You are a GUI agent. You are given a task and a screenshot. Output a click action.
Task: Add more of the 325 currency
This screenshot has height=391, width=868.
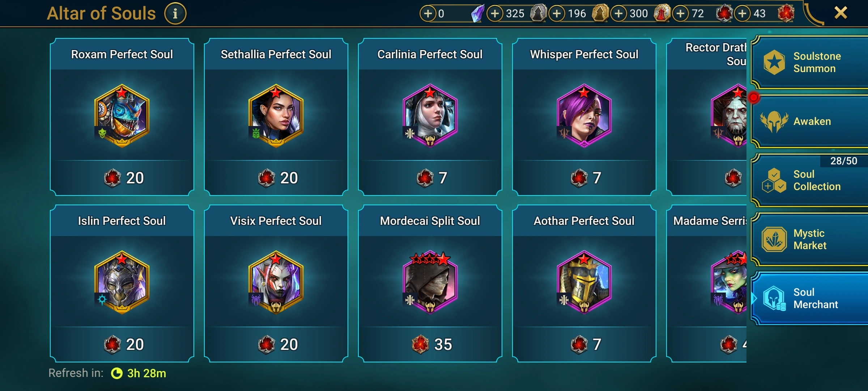[x=495, y=14]
